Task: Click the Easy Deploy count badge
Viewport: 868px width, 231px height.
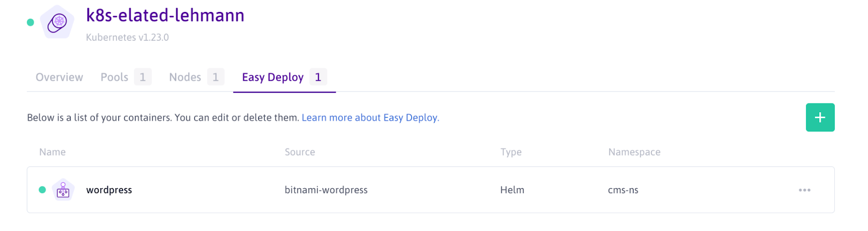Action: 318,77
